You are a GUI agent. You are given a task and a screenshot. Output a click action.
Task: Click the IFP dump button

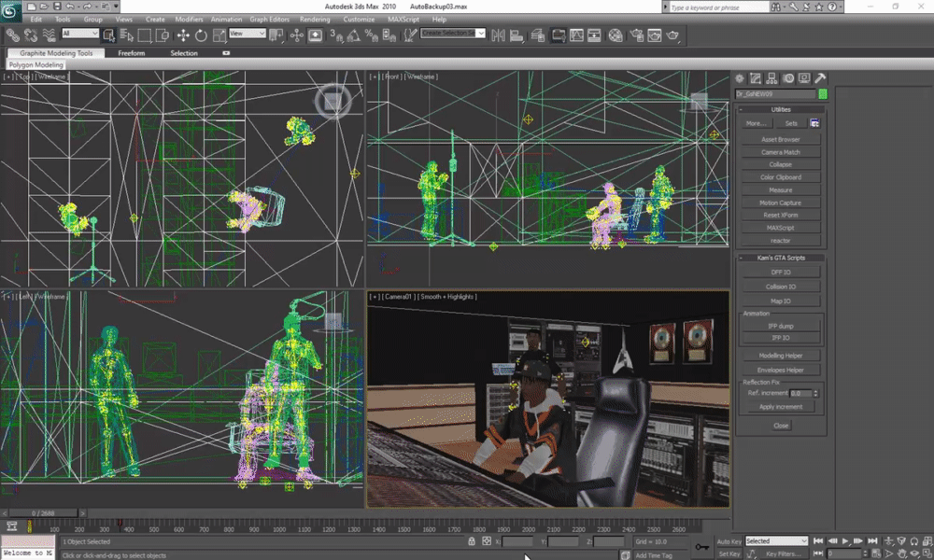coord(780,326)
